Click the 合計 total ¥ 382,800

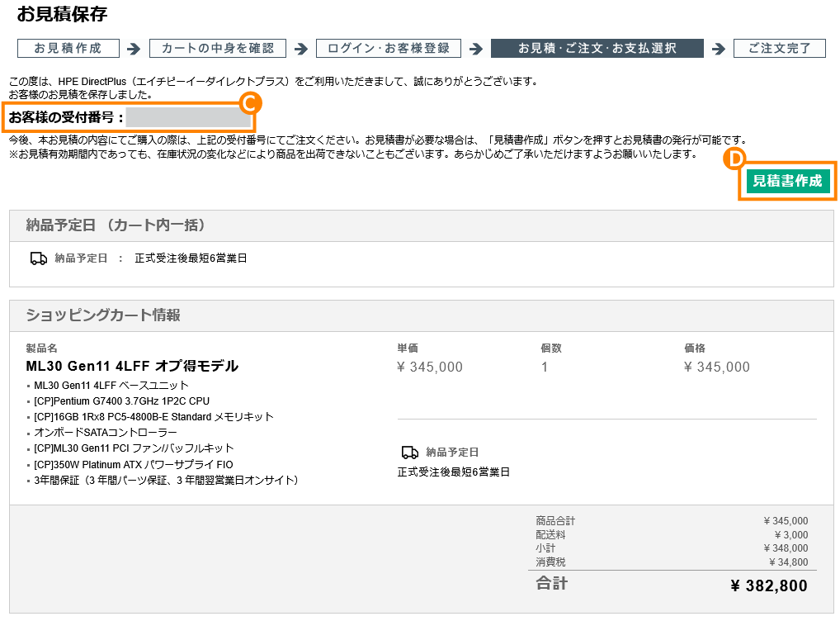click(x=769, y=585)
